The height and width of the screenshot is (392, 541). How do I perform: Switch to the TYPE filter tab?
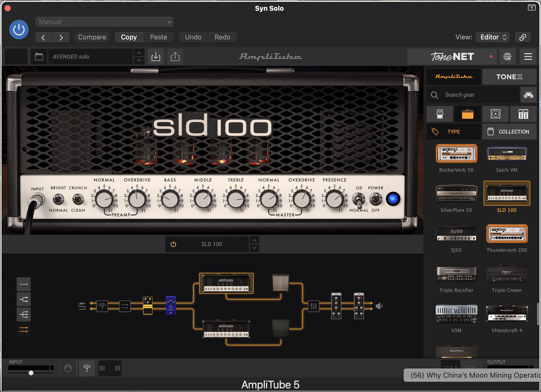[454, 132]
